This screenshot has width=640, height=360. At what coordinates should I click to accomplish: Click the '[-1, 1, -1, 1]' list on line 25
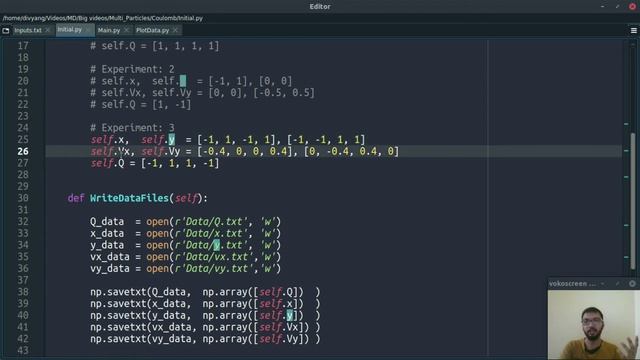tap(236, 140)
